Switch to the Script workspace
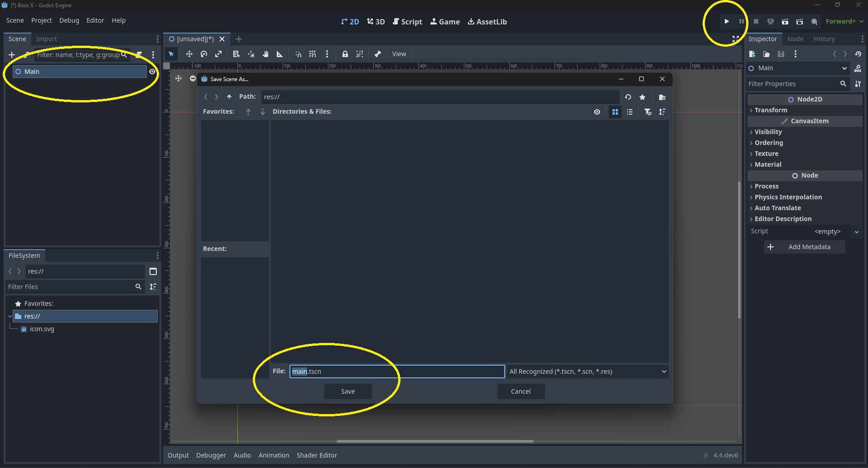868x468 pixels. pos(407,22)
